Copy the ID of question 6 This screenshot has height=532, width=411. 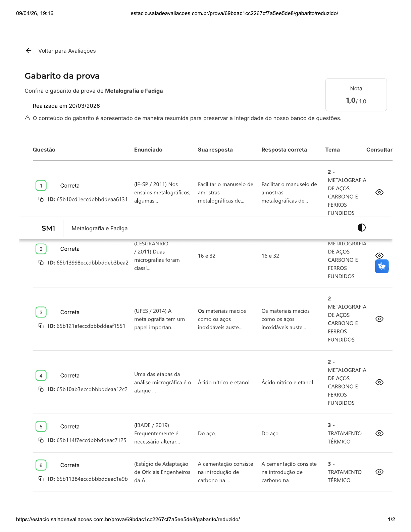pos(41,479)
